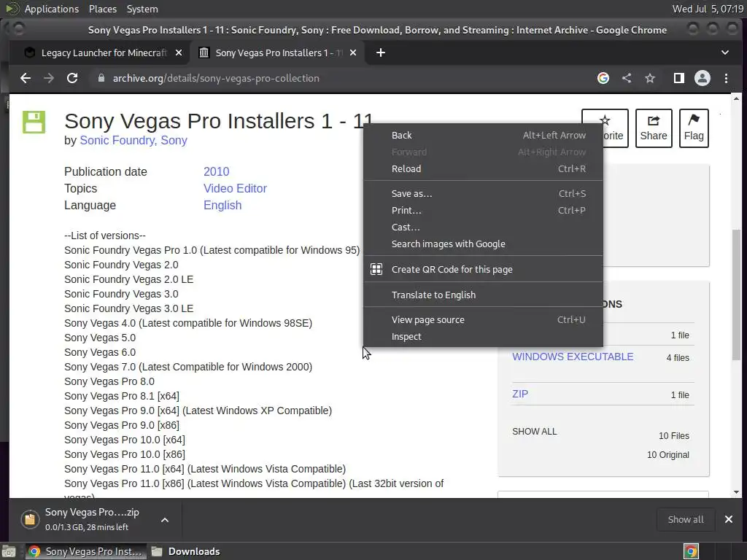Select Cast… in context menu

[x=483, y=227]
